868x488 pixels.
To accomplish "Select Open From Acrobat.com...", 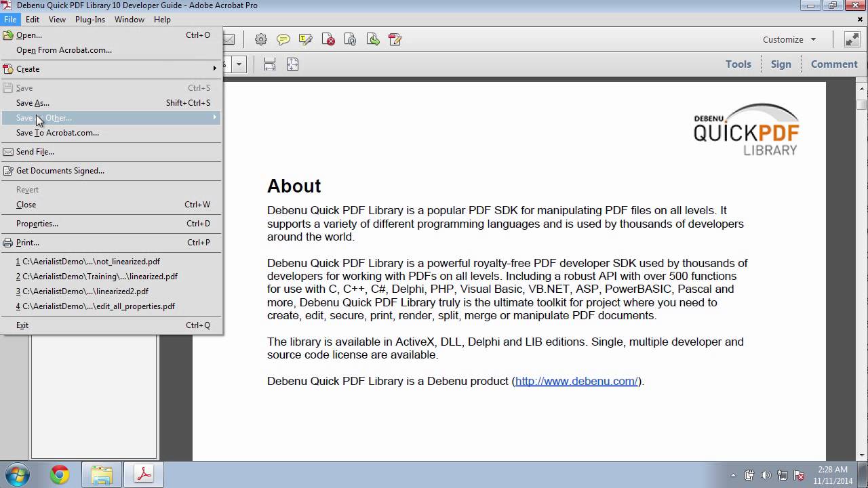I will 111,50.
